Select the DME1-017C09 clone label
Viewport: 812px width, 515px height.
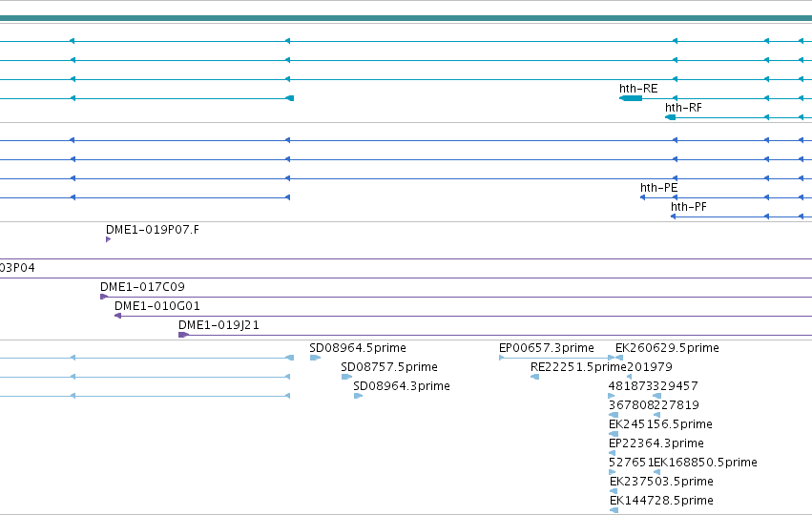pos(142,287)
